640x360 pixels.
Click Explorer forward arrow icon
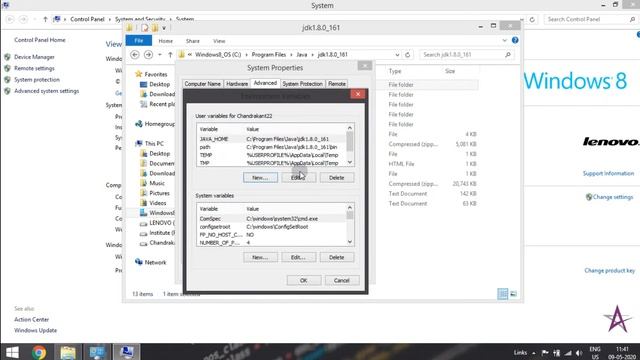click(148, 54)
